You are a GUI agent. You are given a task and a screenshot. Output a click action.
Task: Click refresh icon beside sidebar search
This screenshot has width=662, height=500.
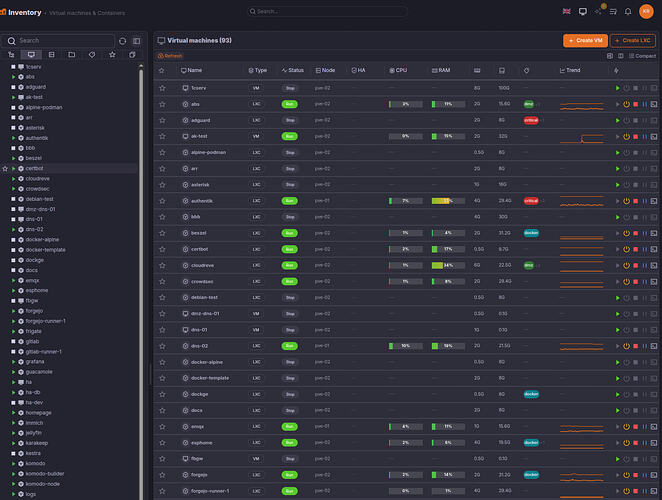coord(123,41)
